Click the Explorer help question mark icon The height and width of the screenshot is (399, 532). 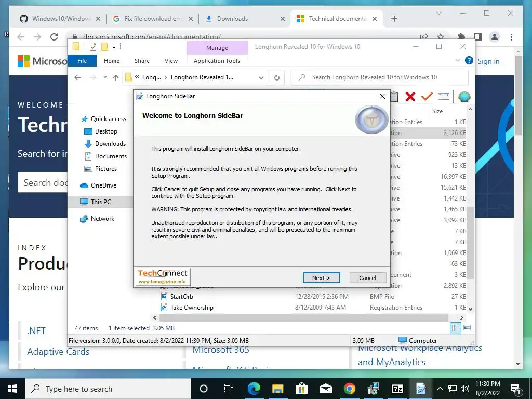tap(469, 60)
